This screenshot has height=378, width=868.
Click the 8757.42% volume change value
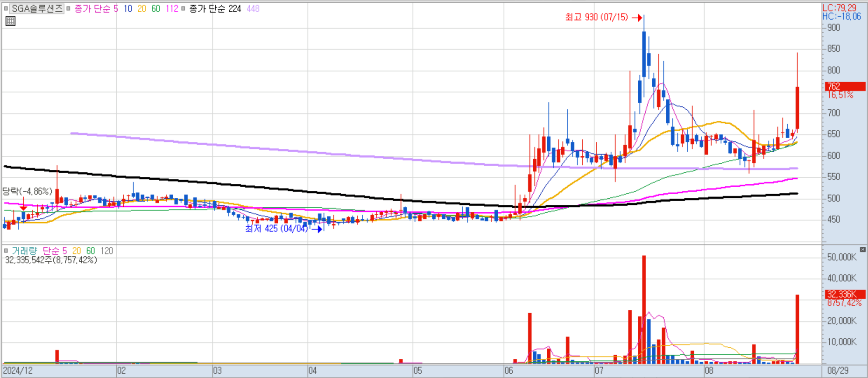point(844,302)
